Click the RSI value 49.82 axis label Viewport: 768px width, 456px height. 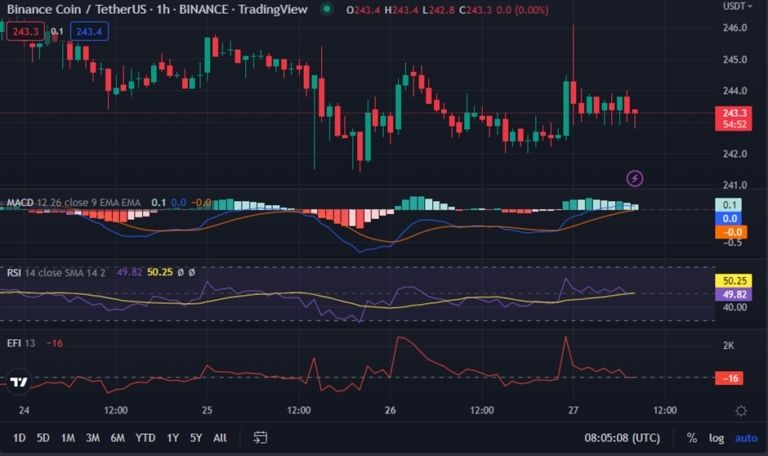[x=734, y=294]
